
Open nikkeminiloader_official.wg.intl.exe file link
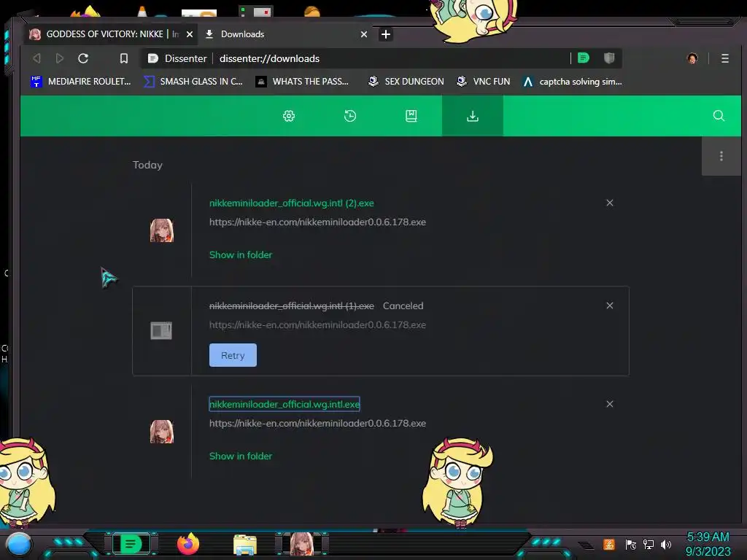[x=285, y=404]
